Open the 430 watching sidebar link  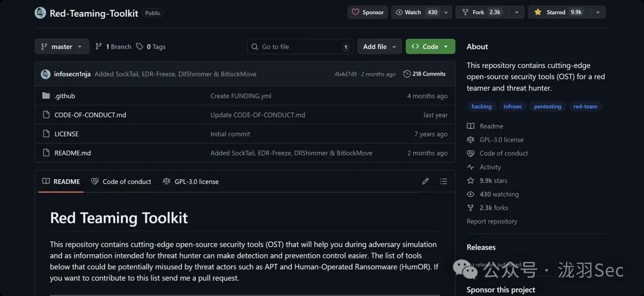click(499, 194)
